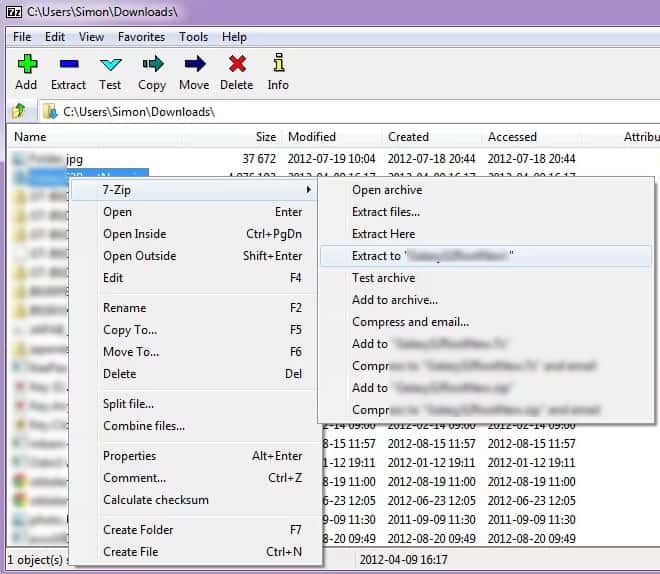Click the folder icon in address bar
Image resolution: width=660 pixels, height=574 pixels.
coord(50,112)
